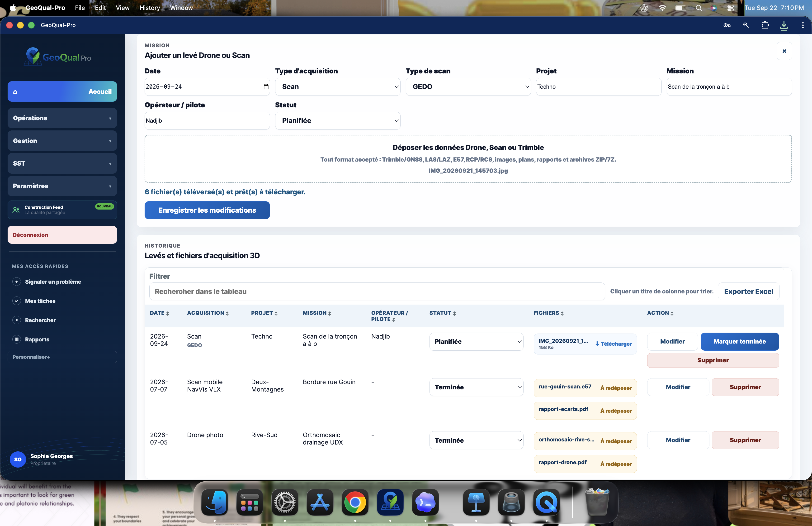Change status dropdown in Techno row

(476, 341)
